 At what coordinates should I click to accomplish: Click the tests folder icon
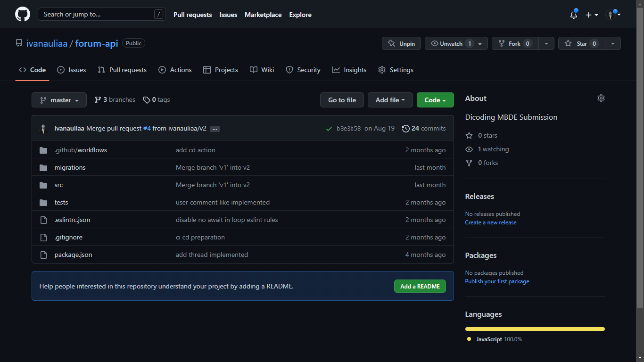pyautogui.click(x=43, y=202)
